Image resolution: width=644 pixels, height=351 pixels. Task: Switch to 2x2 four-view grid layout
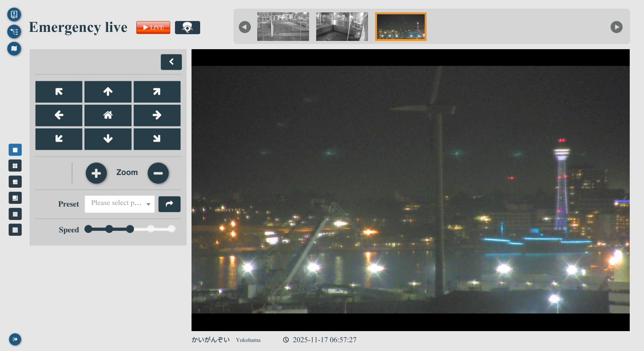coord(15,166)
